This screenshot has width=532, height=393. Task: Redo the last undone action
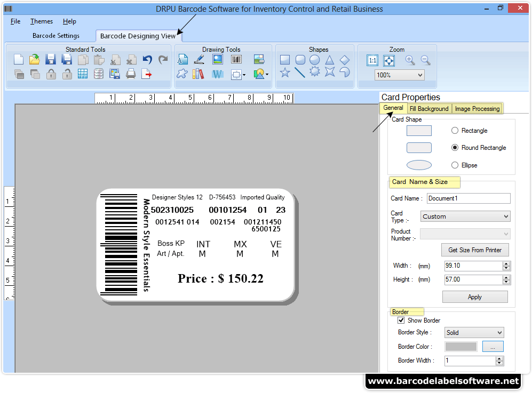pos(163,60)
